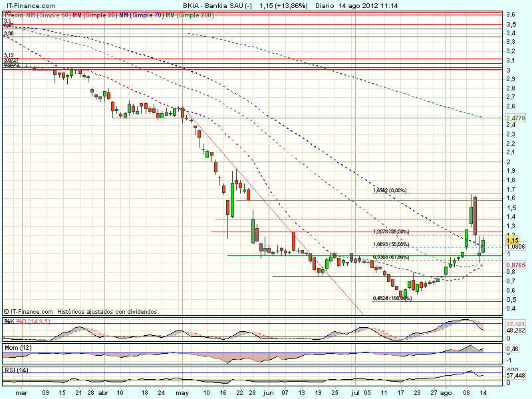Screen dimensions: 532x399
Task: Toggle the MM (Simple 200) legend entry
Action: click(x=191, y=14)
